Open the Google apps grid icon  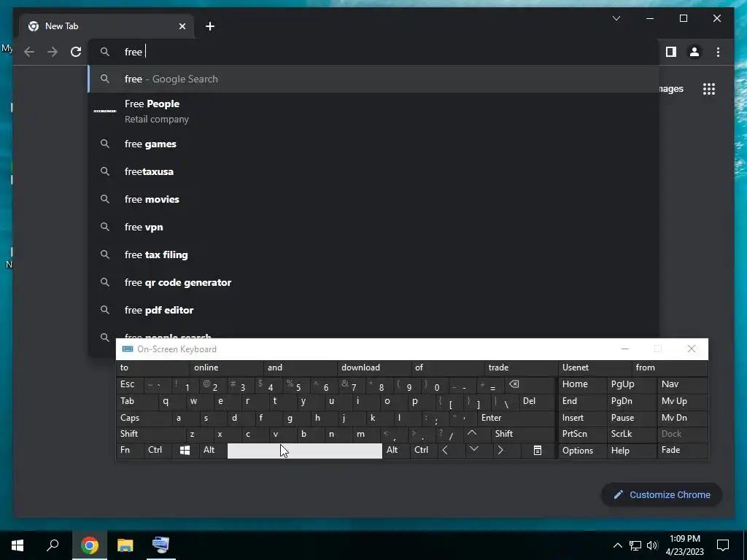pos(709,89)
